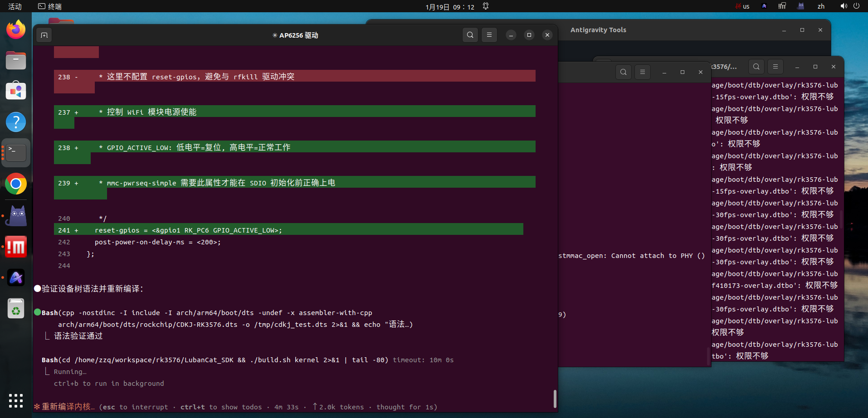
Task: Click the AP6256 terminal scrollbar
Action: (555, 399)
